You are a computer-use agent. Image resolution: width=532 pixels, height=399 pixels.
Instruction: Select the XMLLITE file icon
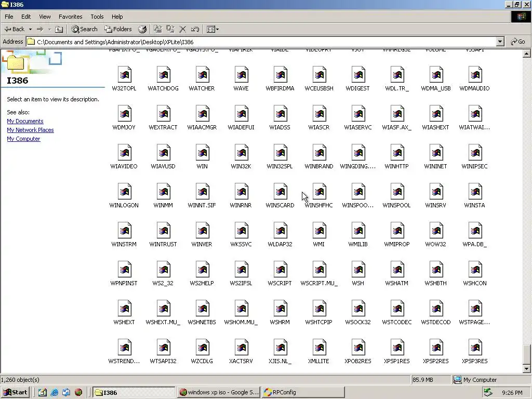(x=320, y=347)
